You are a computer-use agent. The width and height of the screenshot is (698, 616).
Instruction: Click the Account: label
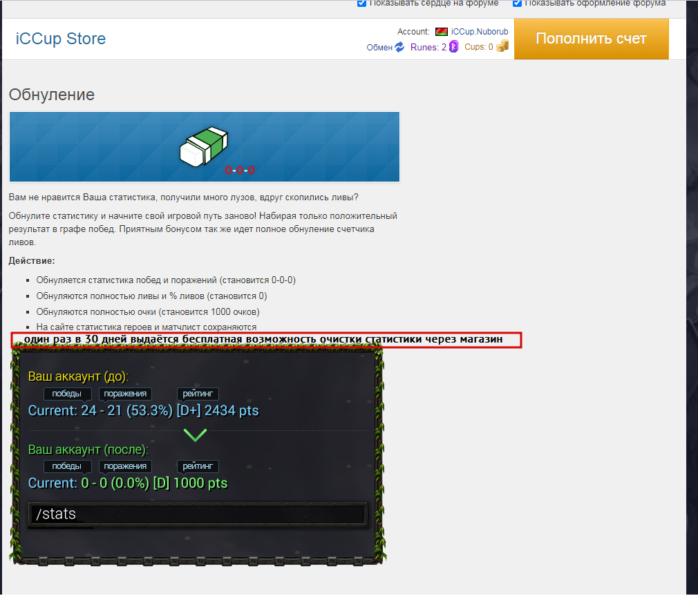(x=413, y=32)
